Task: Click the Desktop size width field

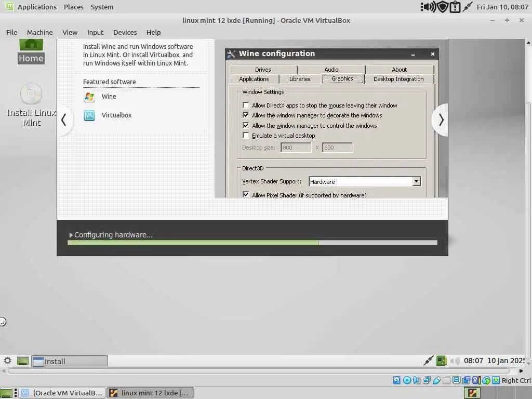Action: (296, 148)
